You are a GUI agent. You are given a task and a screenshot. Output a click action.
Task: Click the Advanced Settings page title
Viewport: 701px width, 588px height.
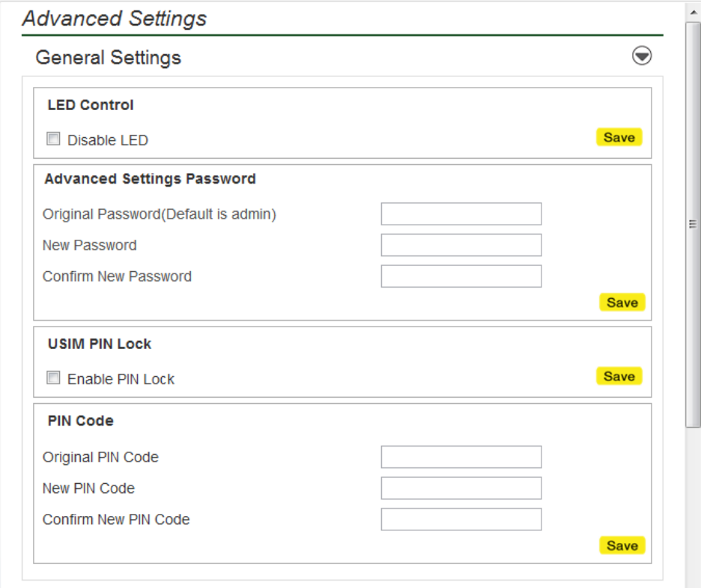(115, 18)
